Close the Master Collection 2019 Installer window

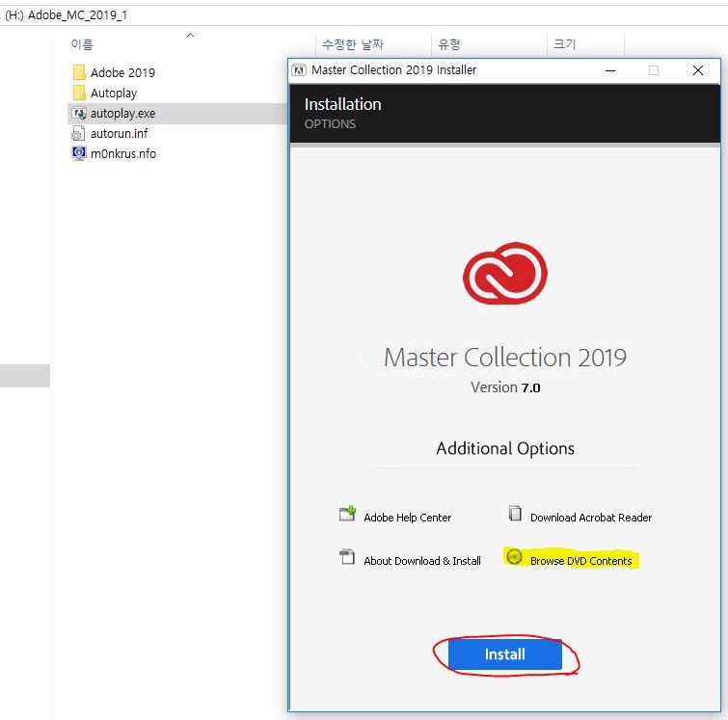(x=697, y=70)
